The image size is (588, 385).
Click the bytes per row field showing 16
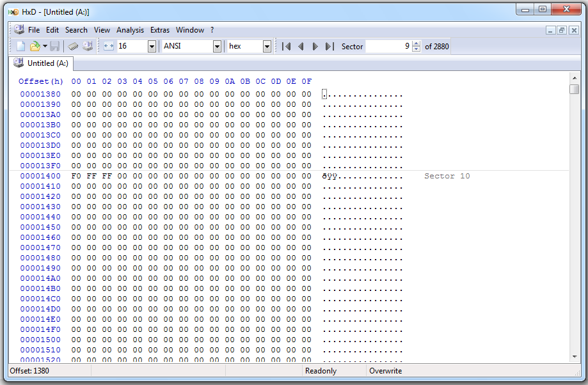[132, 46]
